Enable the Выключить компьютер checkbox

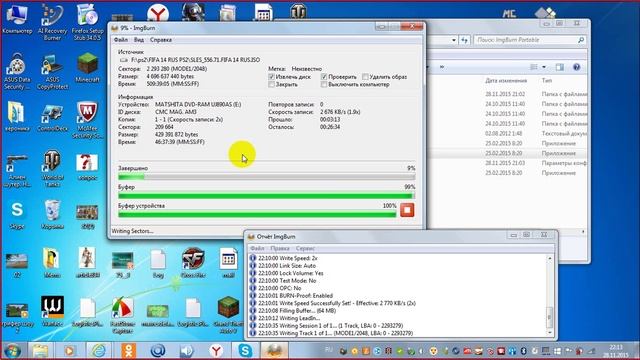[x=324, y=84]
